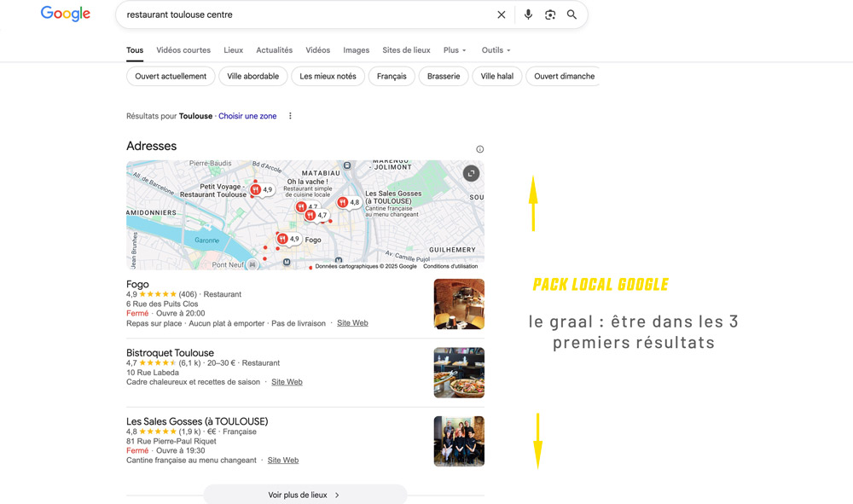Activate the Ouvert dimanche filter
This screenshot has height=504, width=853.
tap(562, 76)
